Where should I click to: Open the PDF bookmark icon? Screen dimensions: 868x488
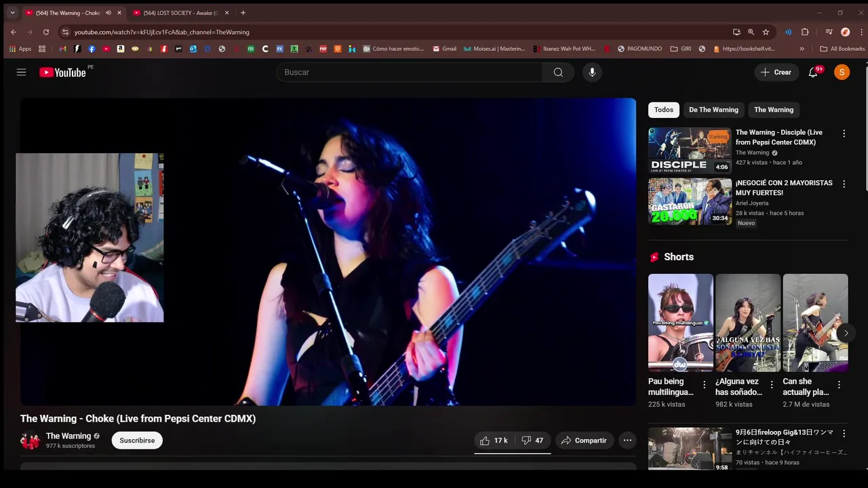(323, 49)
